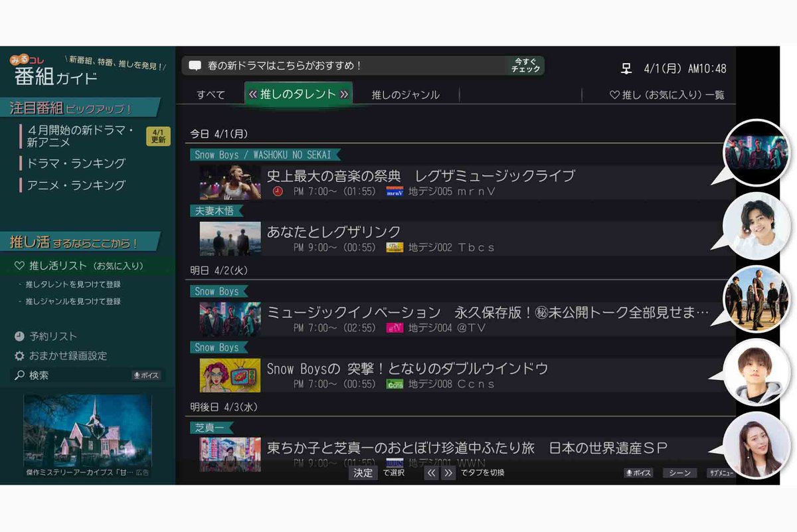The image size is (797, 532).
Task: Click the 注目番組 ピックアップ！ heading
Action: 80,108
